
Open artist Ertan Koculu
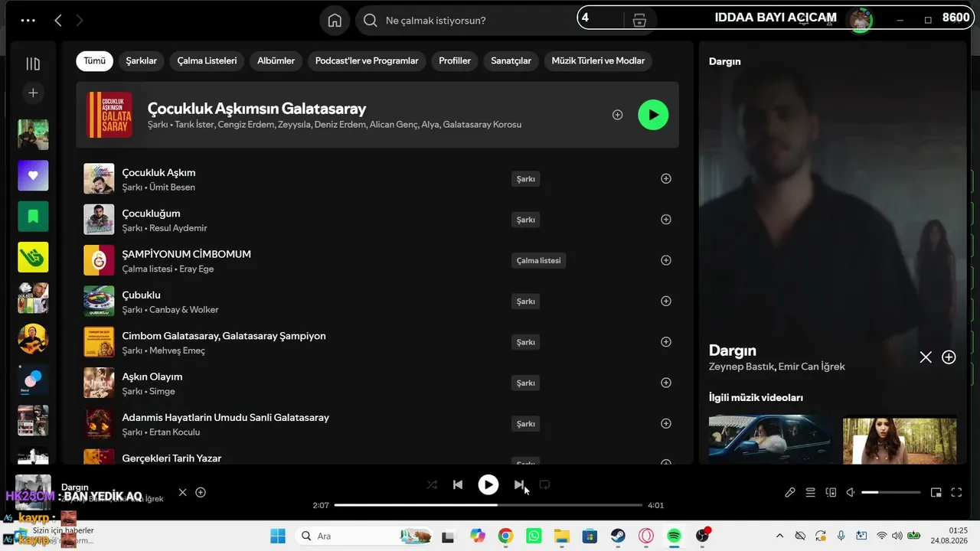174,432
